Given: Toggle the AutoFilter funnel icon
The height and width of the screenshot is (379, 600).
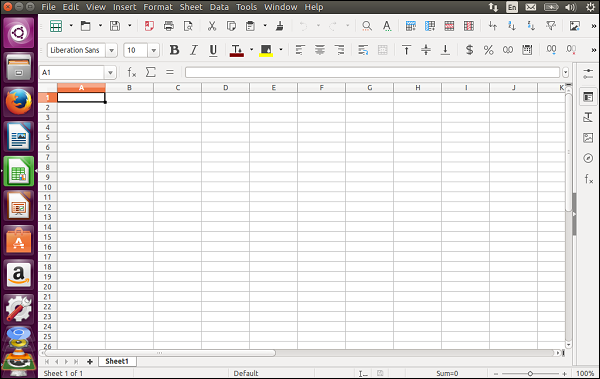Looking at the screenshot, I should [551, 26].
